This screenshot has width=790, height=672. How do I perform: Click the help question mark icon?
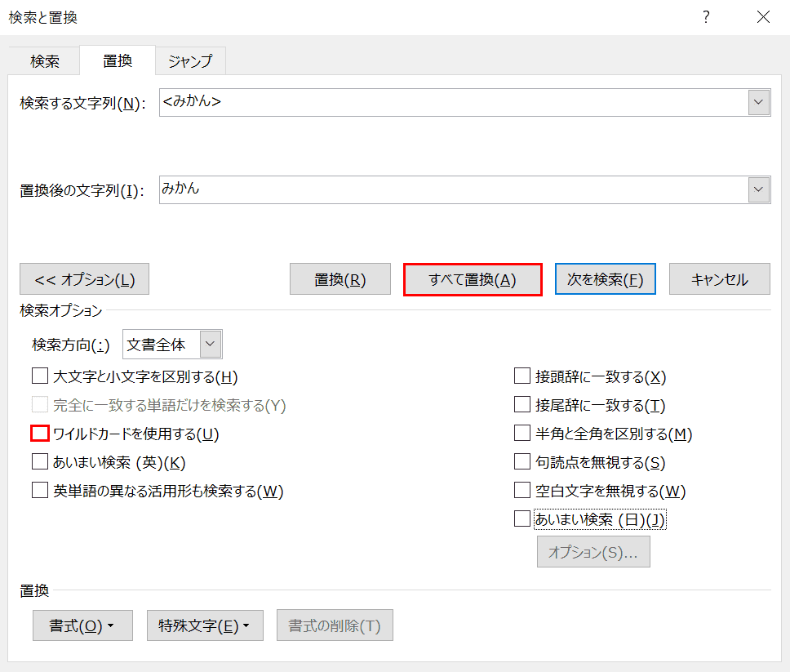[706, 17]
